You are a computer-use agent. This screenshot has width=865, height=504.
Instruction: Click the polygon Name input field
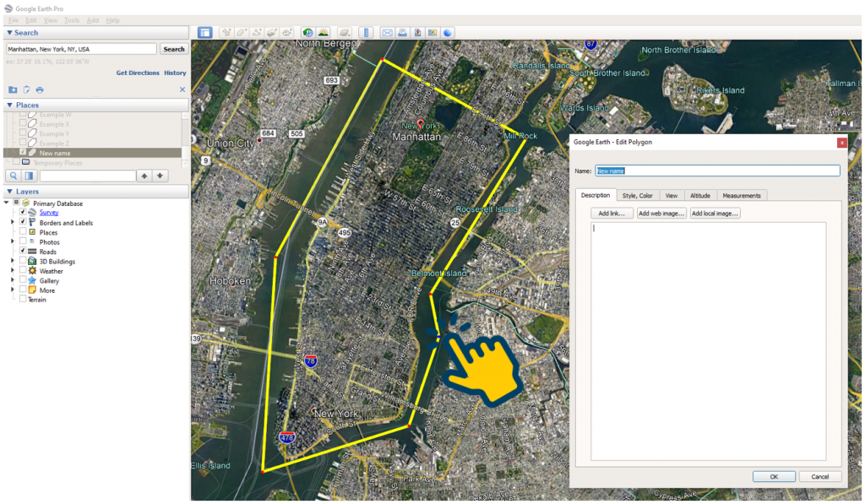[x=716, y=171]
